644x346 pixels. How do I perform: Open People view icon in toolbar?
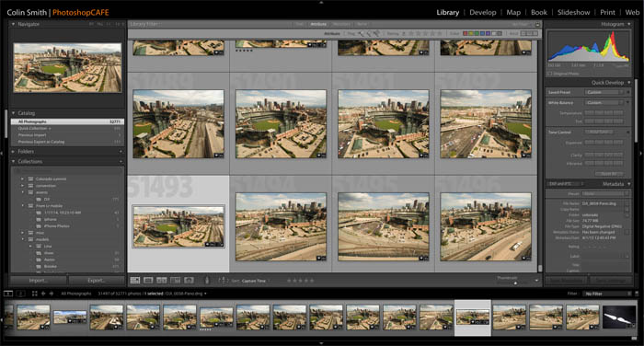click(x=189, y=281)
